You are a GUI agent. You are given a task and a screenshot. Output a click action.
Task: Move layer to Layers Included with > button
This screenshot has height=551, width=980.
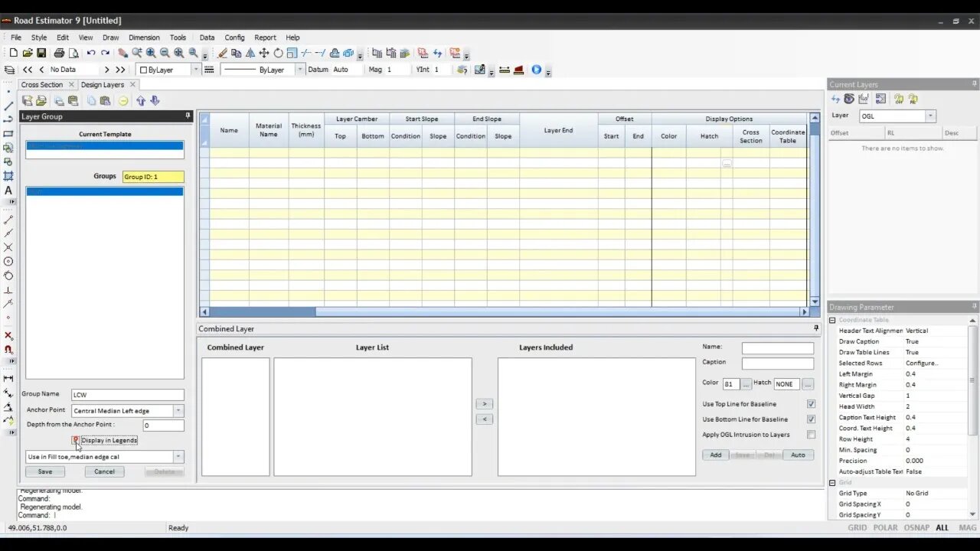485,404
